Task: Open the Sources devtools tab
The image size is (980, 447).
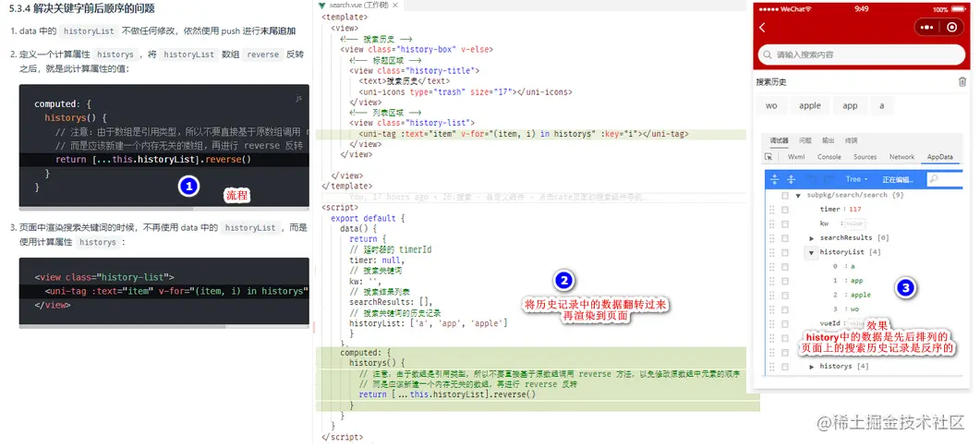Action: click(865, 157)
